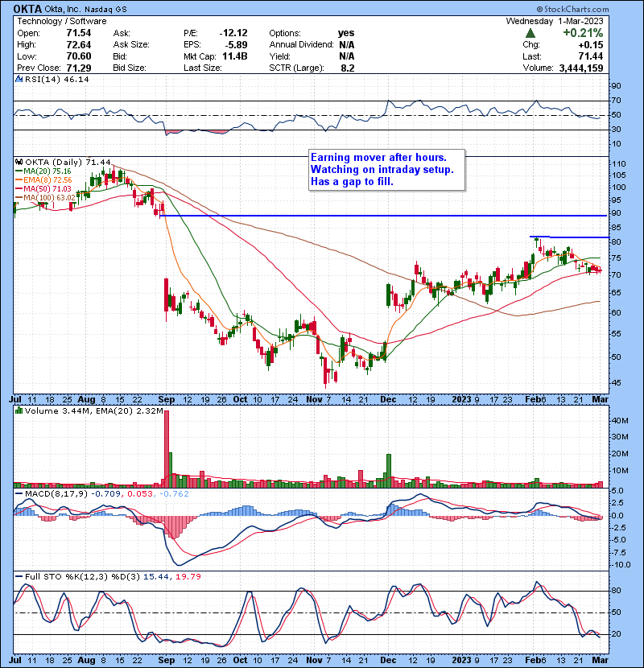Click the green up-arrow change indicator
Screen dimensions: 644x668
pos(530,33)
